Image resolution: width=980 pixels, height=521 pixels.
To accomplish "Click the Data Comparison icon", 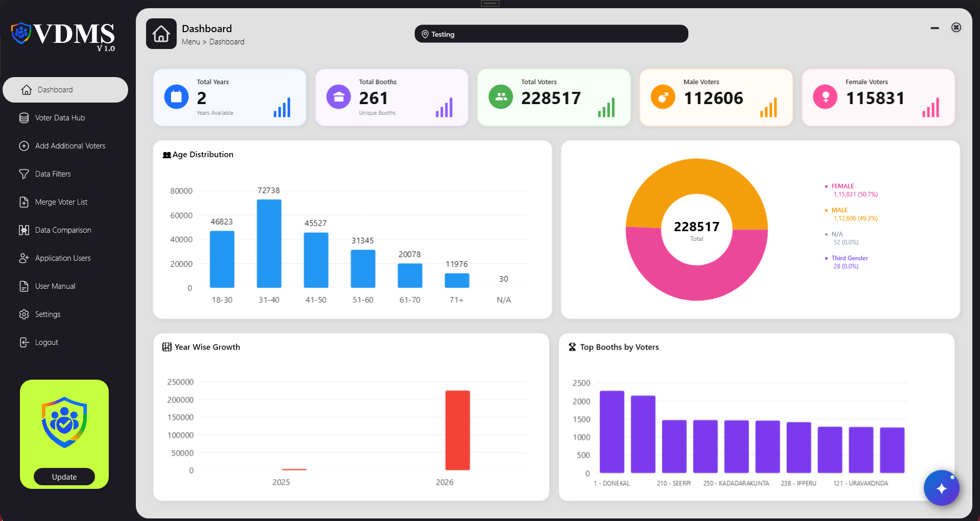I will (24, 230).
